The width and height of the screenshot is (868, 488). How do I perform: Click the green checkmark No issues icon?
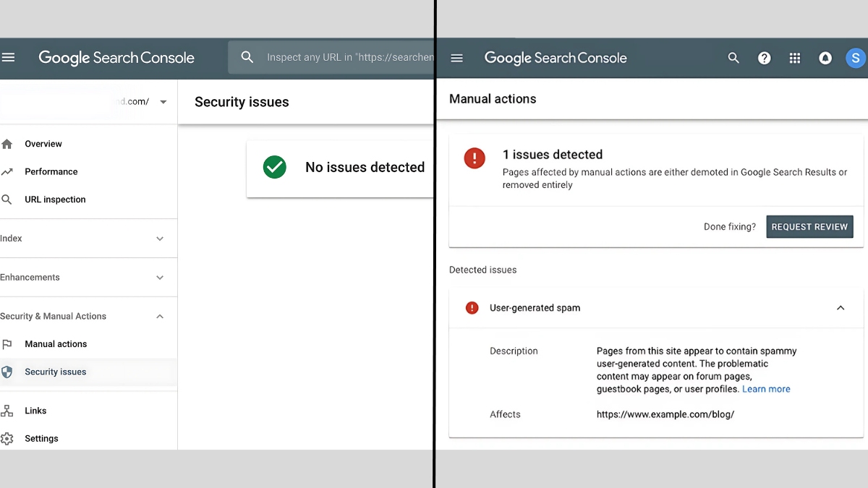coord(275,167)
